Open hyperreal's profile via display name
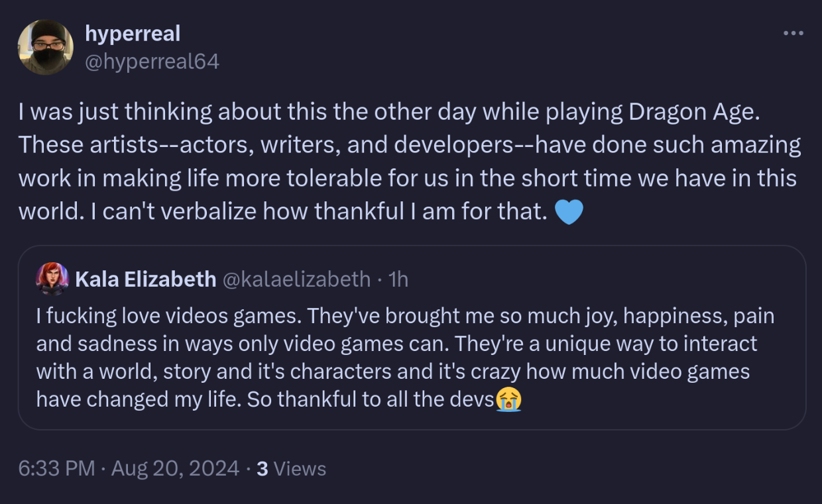The height and width of the screenshot is (504, 822). [x=133, y=33]
